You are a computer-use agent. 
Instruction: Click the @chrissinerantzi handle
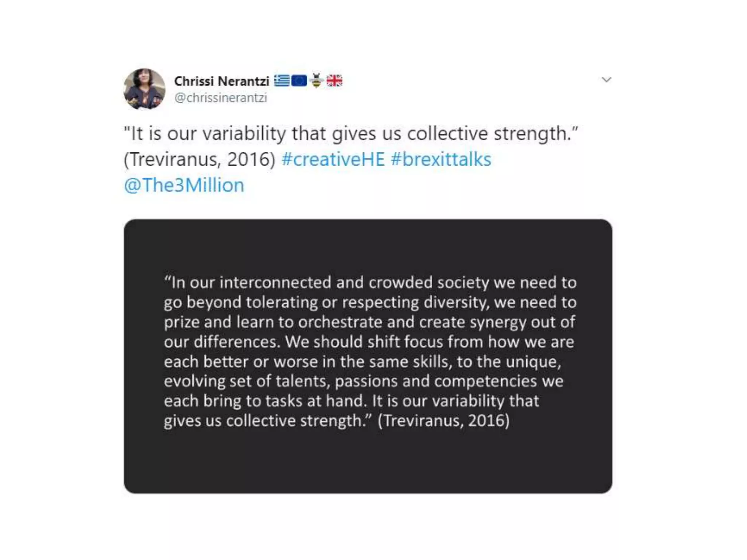click(221, 98)
